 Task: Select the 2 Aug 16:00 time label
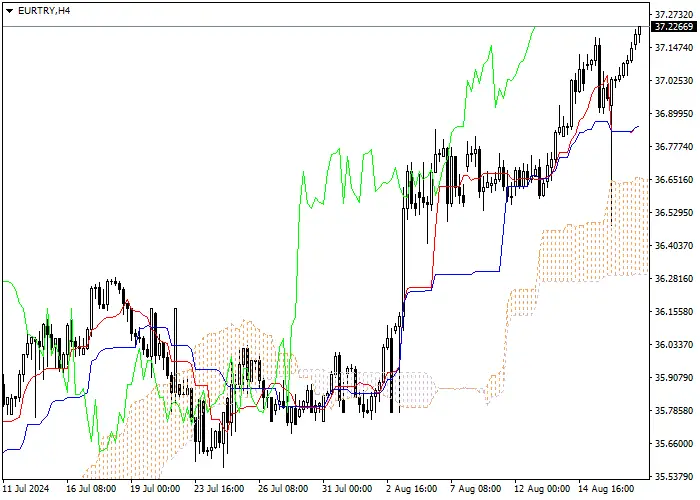(412, 489)
